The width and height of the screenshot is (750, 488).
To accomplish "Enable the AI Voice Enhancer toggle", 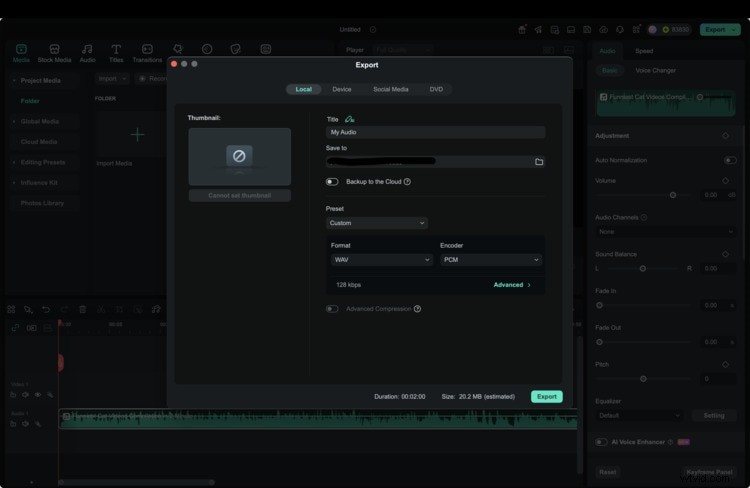I will click(x=601, y=442).
